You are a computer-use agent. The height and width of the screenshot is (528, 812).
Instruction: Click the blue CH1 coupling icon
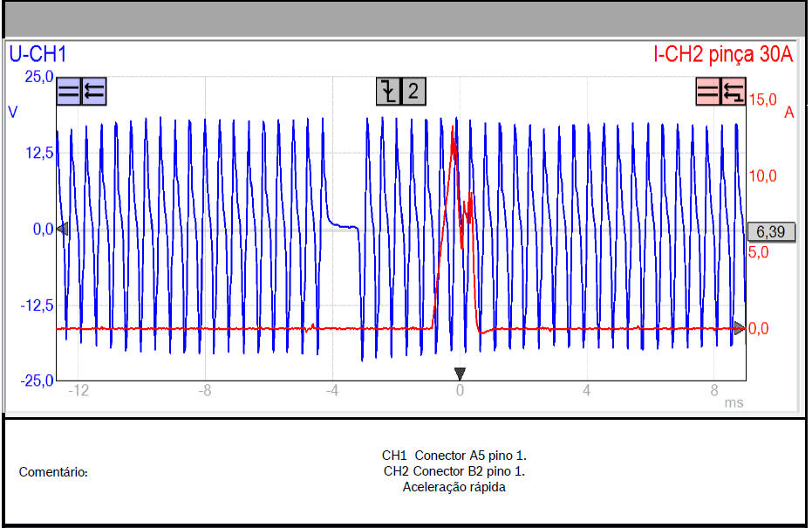pyautogui.click(x=69, y=92)
